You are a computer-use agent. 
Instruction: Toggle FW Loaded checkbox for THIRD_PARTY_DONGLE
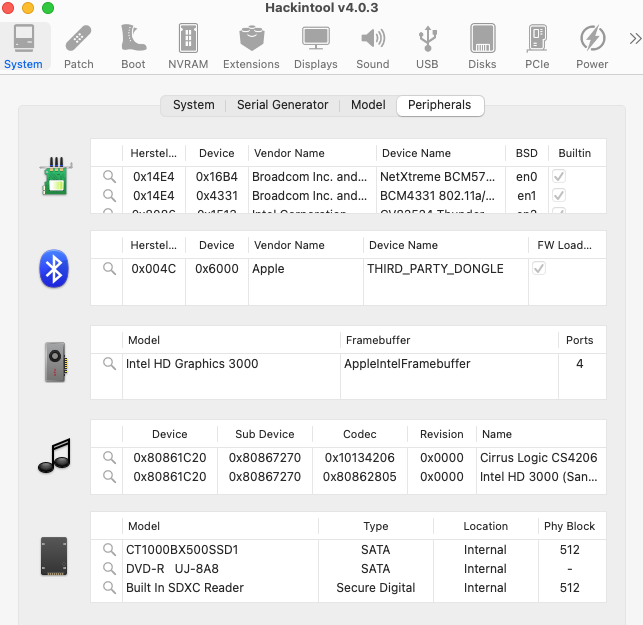tap(539, 269)
